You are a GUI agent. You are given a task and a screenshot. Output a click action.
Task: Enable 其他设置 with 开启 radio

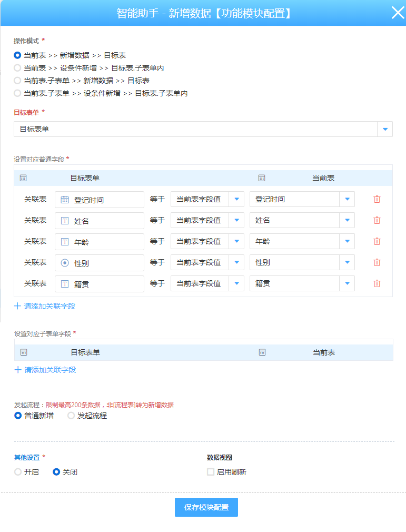pyautogui.click(x=18, y=472)
